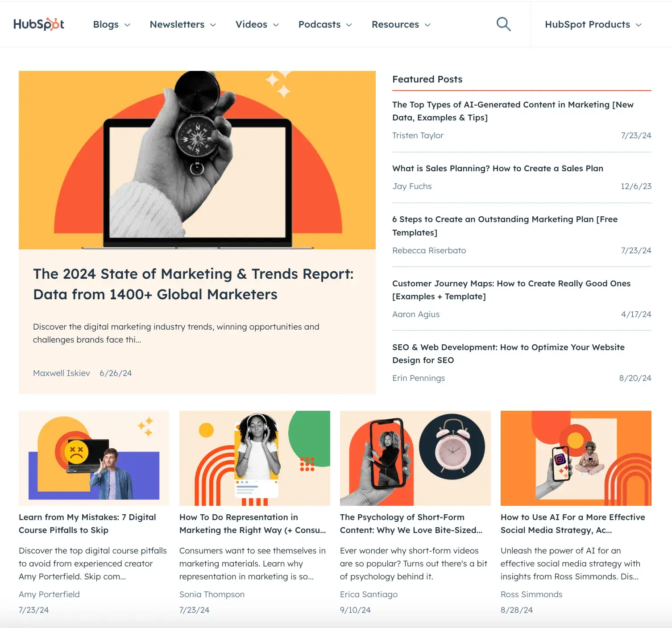The width and height of the screenshot is (672, 628).
Task: Expand the Newsletters dropdown menu
Action: [x=183, y=25]
